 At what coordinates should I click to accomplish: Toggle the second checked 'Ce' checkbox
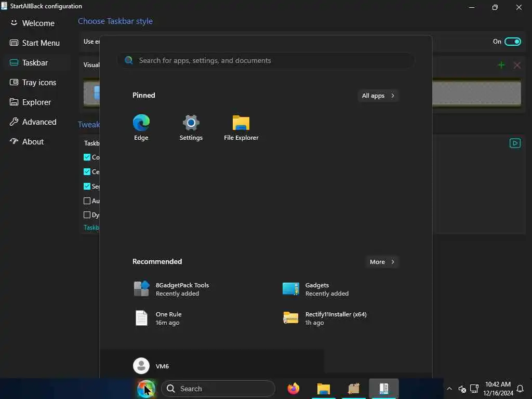tap(87, 171)
